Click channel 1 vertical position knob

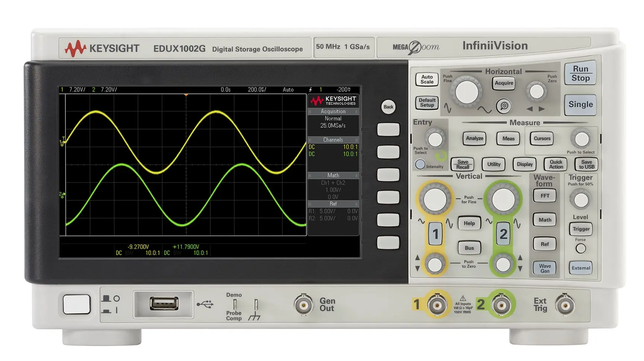(x=435, y=265)
